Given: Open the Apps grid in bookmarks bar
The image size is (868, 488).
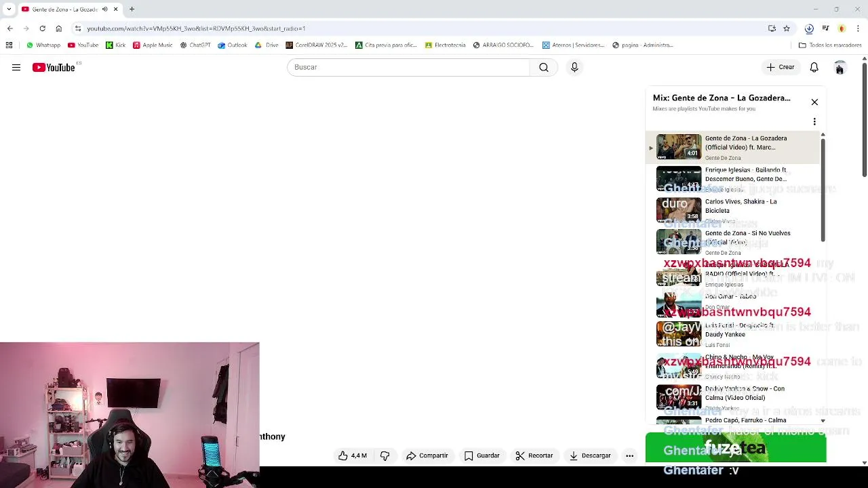Looking at the screenshot, I should pyautogui.click(x=9, y=45).
